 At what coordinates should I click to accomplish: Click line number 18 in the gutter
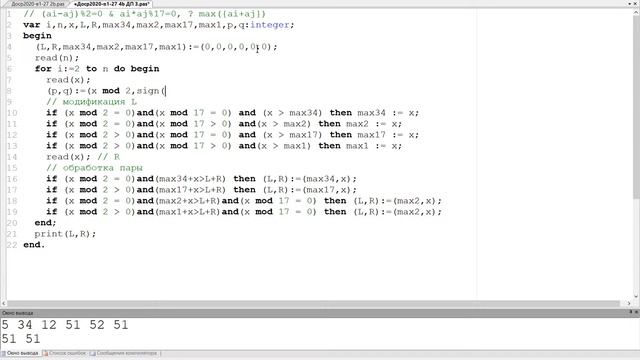(x=12, y=201)
